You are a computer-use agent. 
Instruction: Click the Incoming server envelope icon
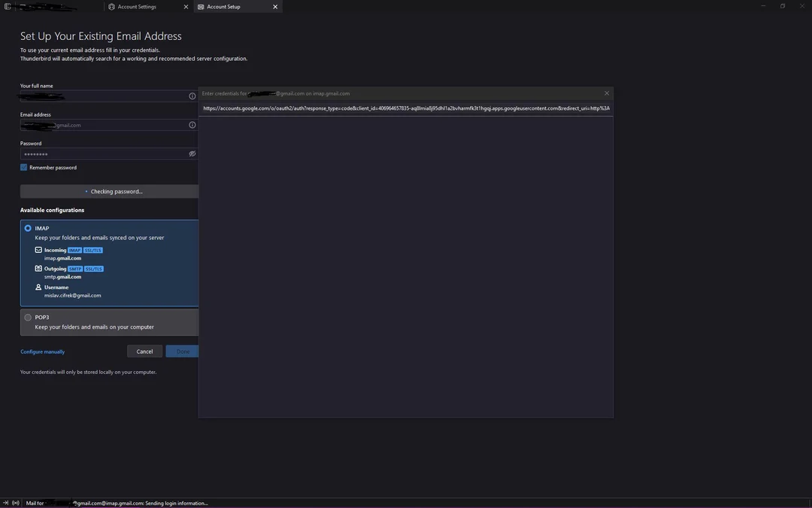[x=38, y=249]
